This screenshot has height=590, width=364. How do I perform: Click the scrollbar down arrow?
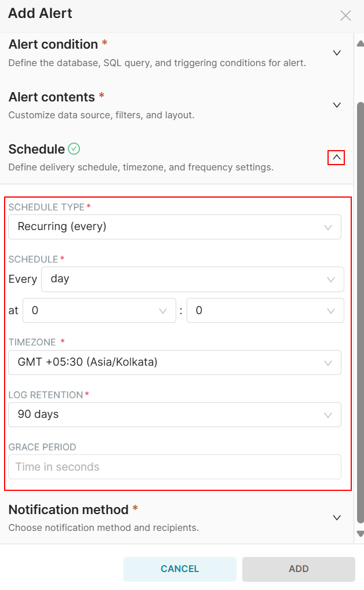[x=360, y=533]
